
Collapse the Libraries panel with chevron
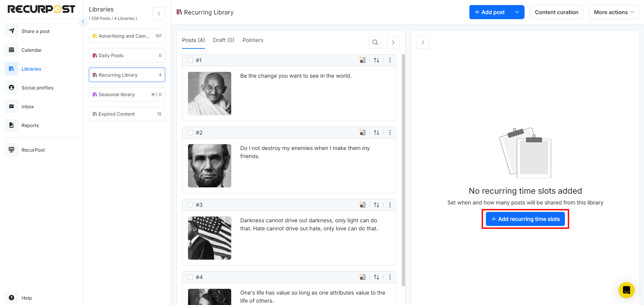(159, 14)
